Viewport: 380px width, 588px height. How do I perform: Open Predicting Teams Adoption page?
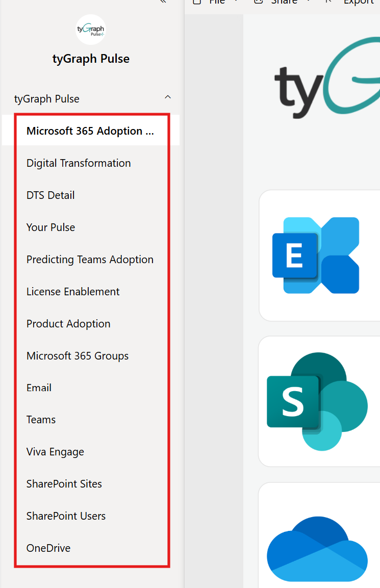(x=91, y=260)
